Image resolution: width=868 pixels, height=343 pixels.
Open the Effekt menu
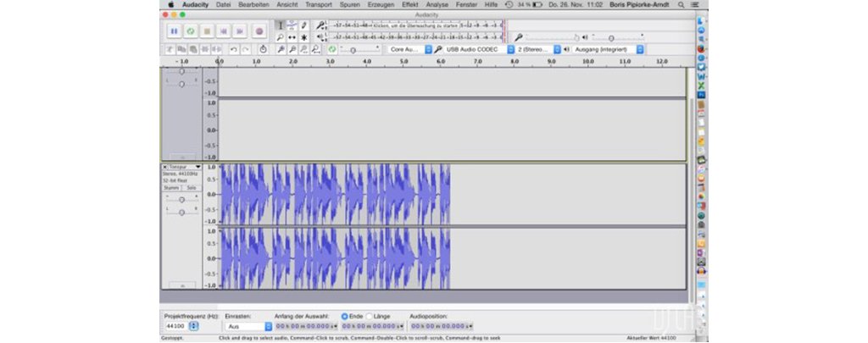click(409, 4)
